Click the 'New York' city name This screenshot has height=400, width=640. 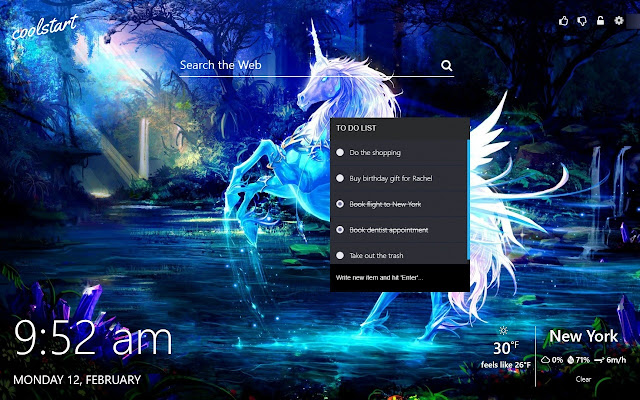[x=584, y=336]
